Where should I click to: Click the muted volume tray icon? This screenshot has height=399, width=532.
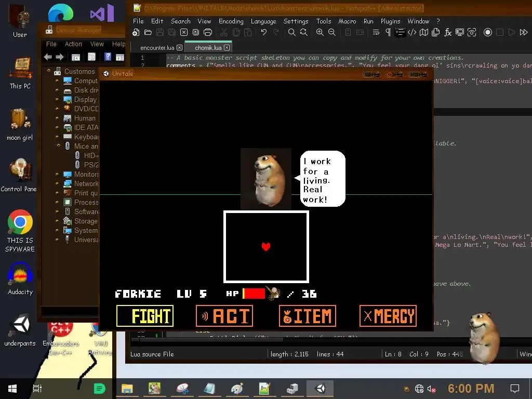click(x=432, y=389)
